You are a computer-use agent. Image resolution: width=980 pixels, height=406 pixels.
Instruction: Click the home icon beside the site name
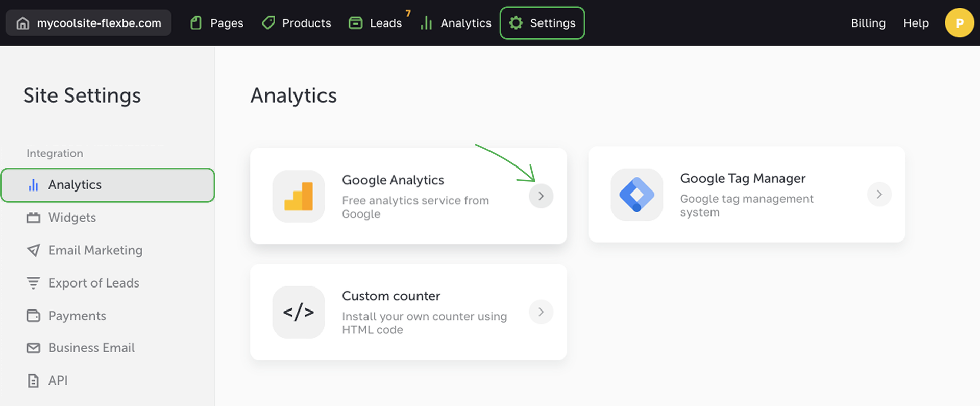click(x=23, y=23)
